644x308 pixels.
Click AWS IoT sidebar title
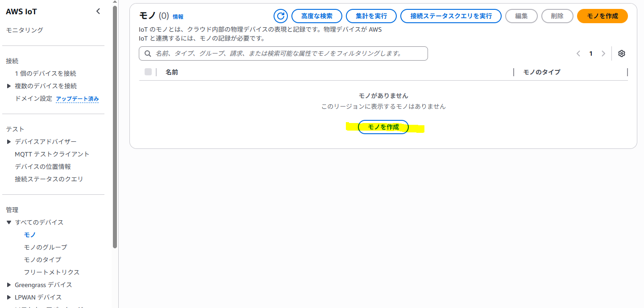(x=21, y=12)
